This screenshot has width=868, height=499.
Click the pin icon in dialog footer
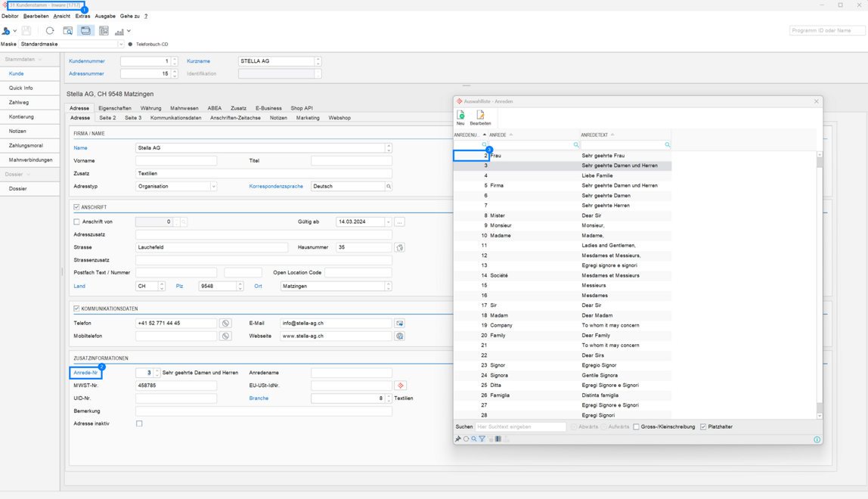(x=457, y=439)
